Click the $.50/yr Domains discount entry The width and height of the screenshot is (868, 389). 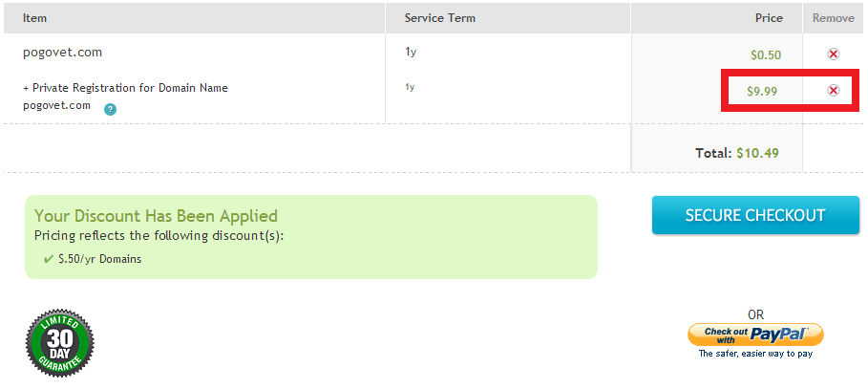(99, 259)
